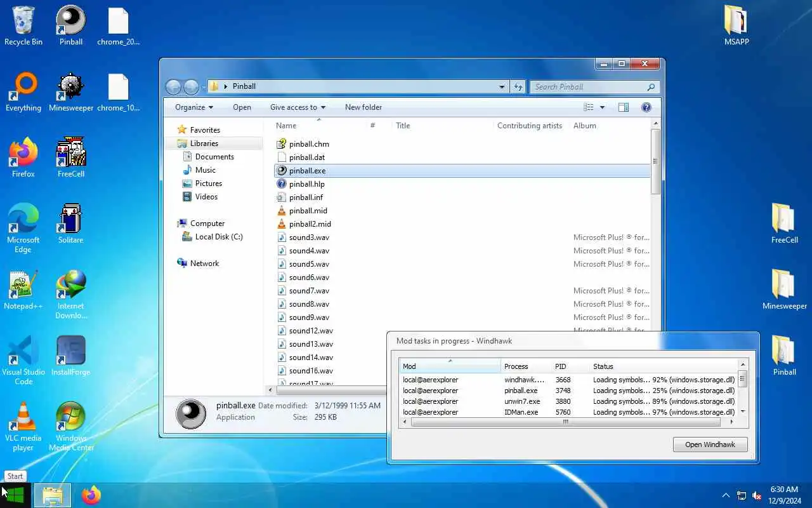Launch Firefox from the desktop
Image resolution: width=812 pixels, height=508 pixels.
point(23,157)
